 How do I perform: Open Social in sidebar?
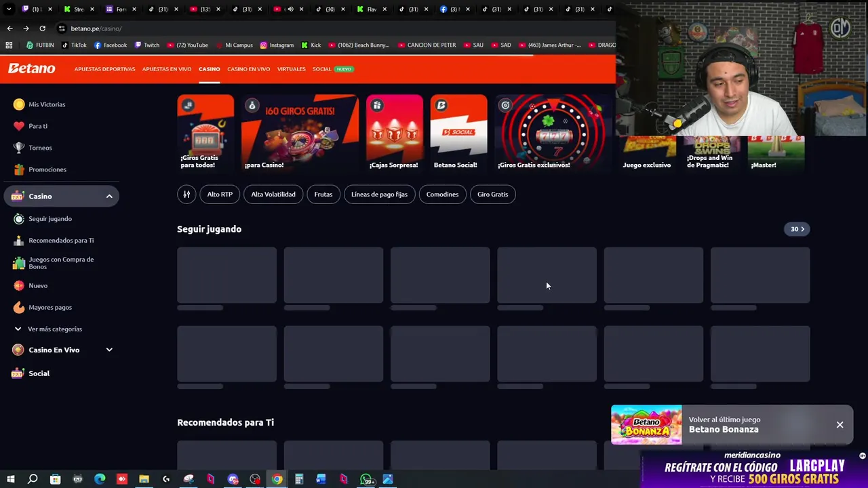(x=31, y=373)
